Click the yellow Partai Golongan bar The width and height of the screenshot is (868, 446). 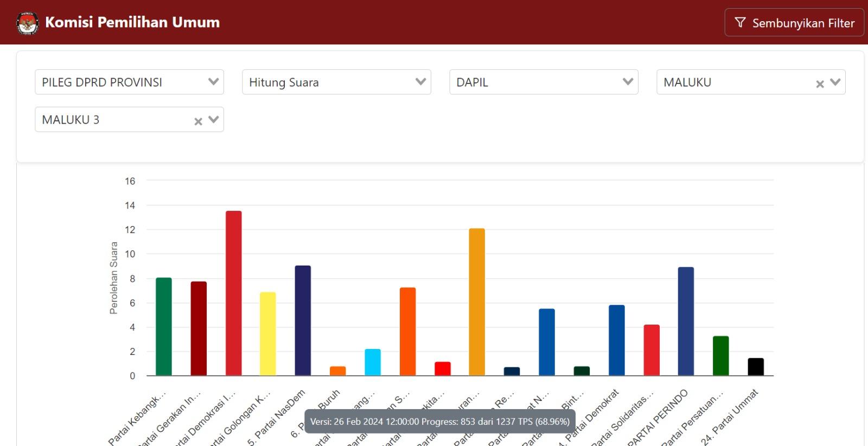[x=268, y=334]
